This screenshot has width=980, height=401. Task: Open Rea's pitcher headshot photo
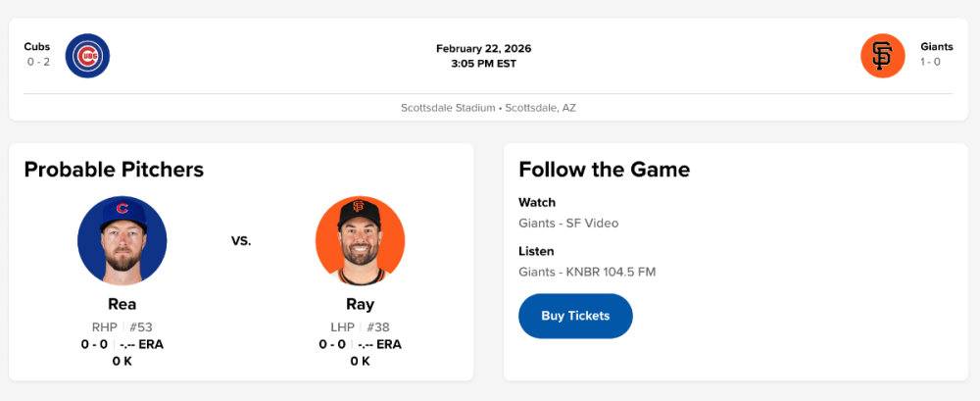coord(122,241)
